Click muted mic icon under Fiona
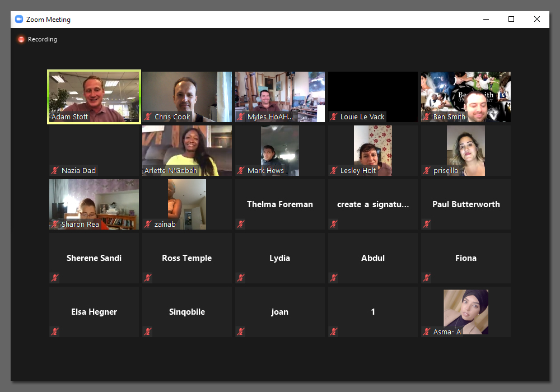The image size is (560, 392). tap(426, 278)
